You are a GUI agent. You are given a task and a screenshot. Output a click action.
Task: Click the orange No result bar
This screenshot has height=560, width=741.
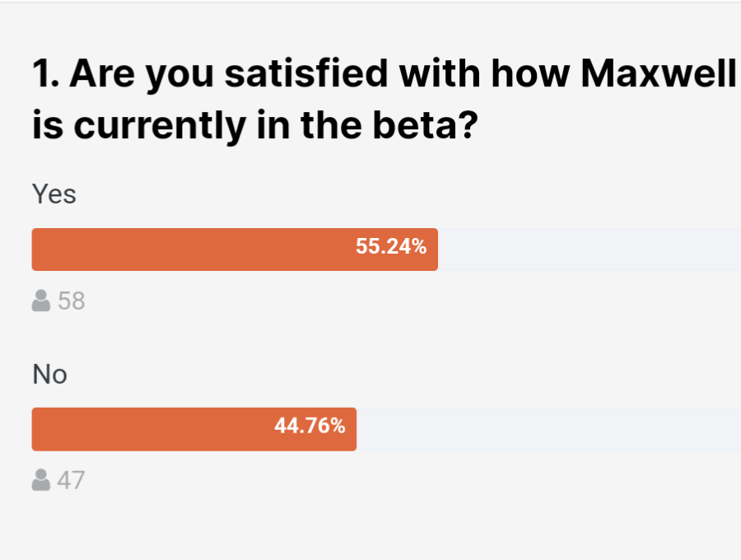[x=148, y=429]
